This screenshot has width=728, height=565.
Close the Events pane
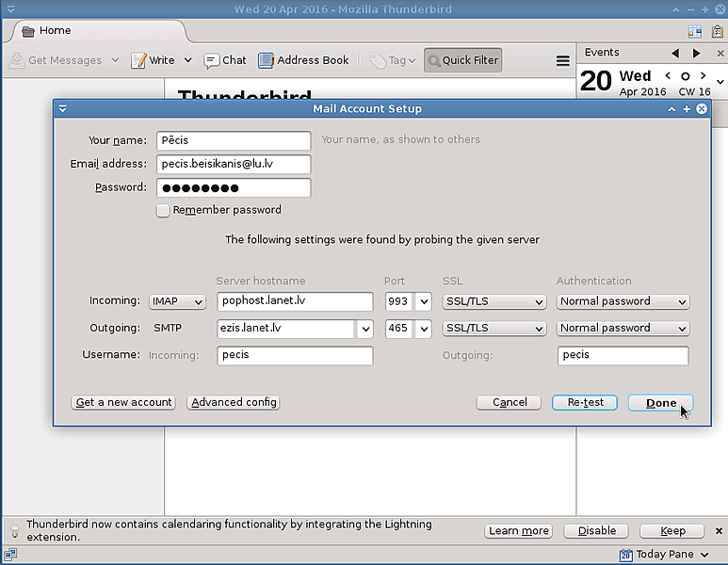pyautogui.click(x=720, y=54)
